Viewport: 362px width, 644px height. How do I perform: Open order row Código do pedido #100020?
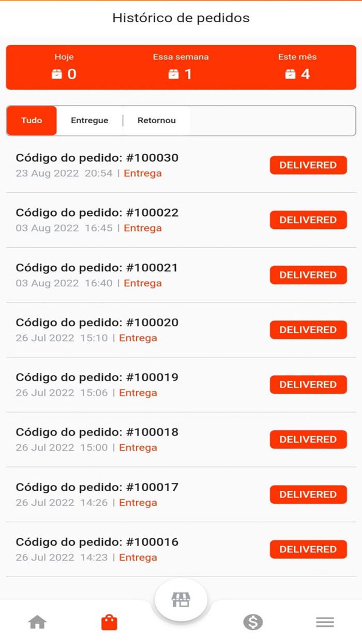pos(97,323)
